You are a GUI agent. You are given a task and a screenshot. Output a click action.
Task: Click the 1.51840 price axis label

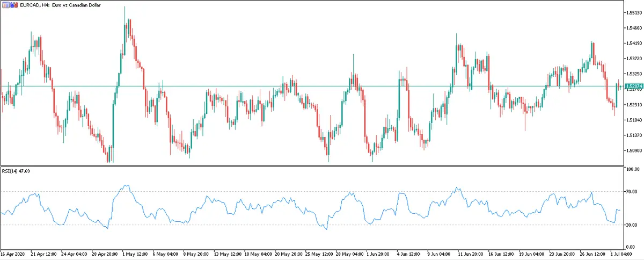click(x=634, y=120)
